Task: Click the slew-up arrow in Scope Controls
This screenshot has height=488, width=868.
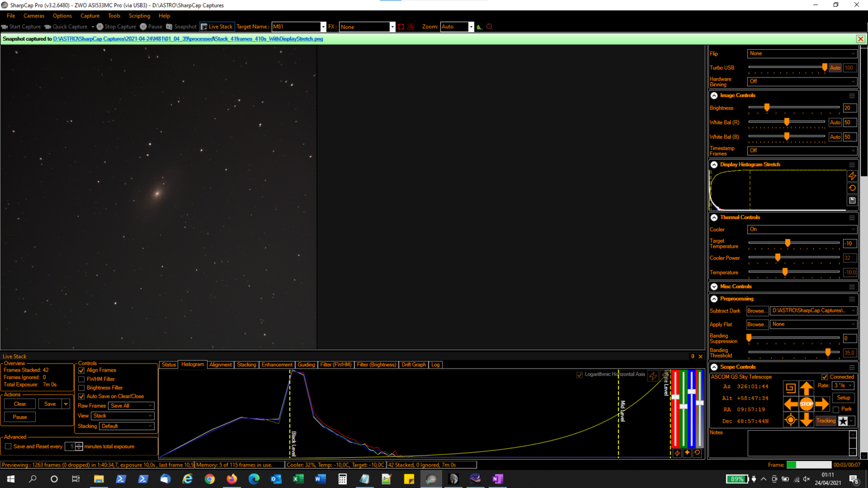Action: point(807,387)
